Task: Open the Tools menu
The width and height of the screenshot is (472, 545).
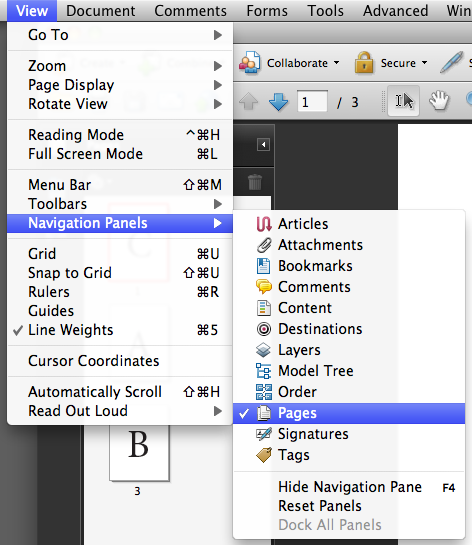Action: [325, 11]
